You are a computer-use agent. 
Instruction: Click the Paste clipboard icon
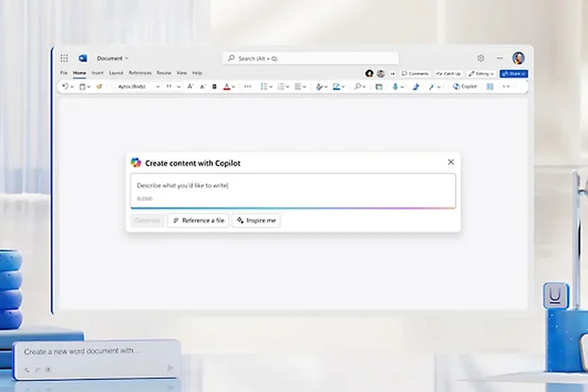[x=82, y=86]
